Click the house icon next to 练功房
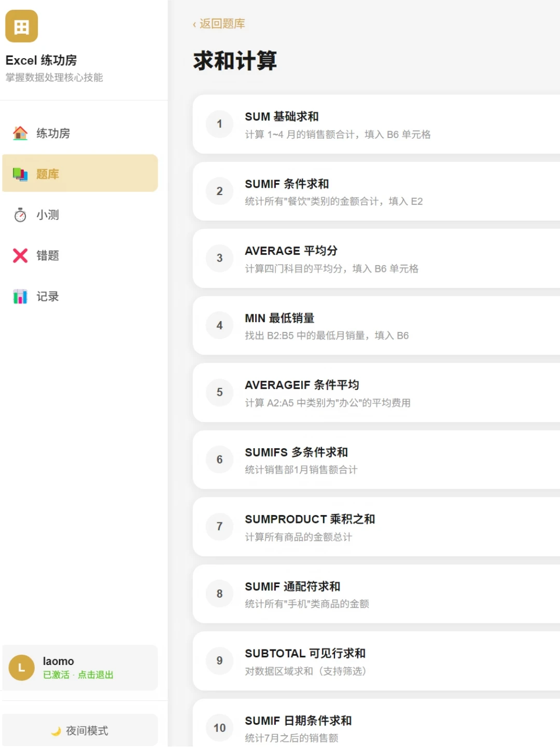This screenshot has width=560, height=747. coord(20,133)
